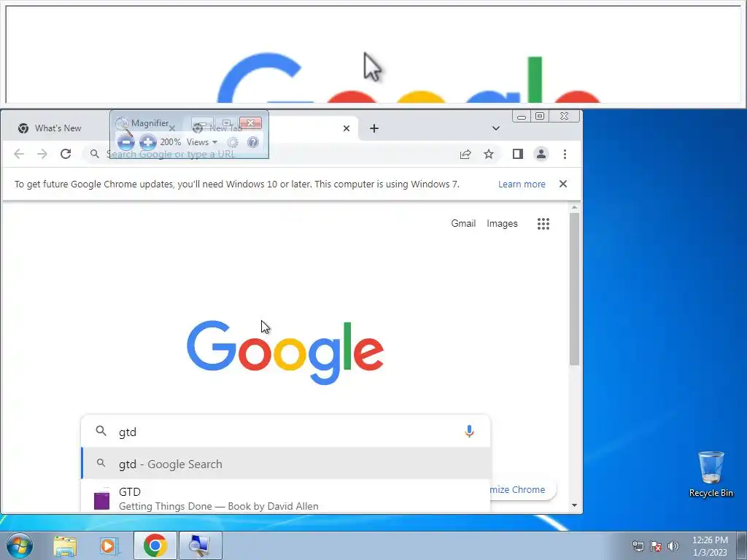This screenshot has width=747, height=560.
Task: Open the tab search chevron
Action: click(x=496, y=128)
